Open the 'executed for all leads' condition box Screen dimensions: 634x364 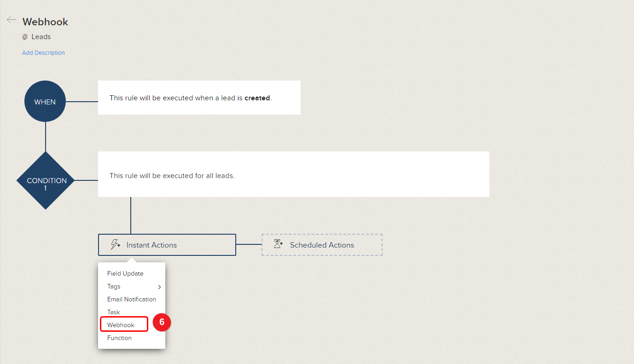(x=293, y=175)
